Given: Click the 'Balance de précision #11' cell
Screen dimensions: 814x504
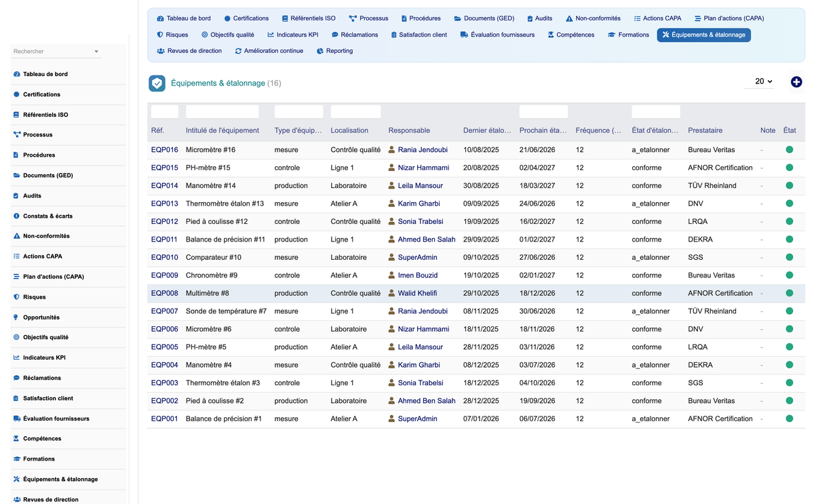Looking at the screenshot, I should 225,239.
